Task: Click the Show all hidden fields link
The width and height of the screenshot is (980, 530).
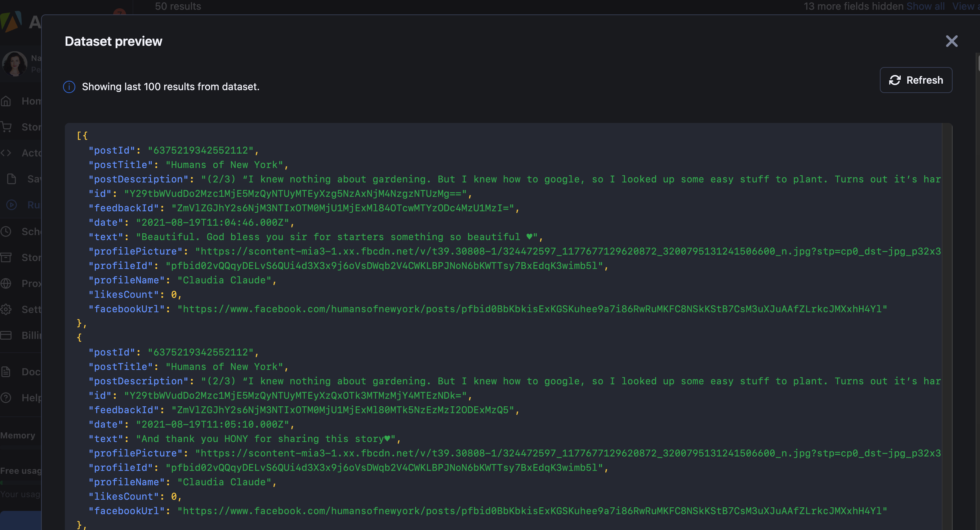Action: [925, 6]
